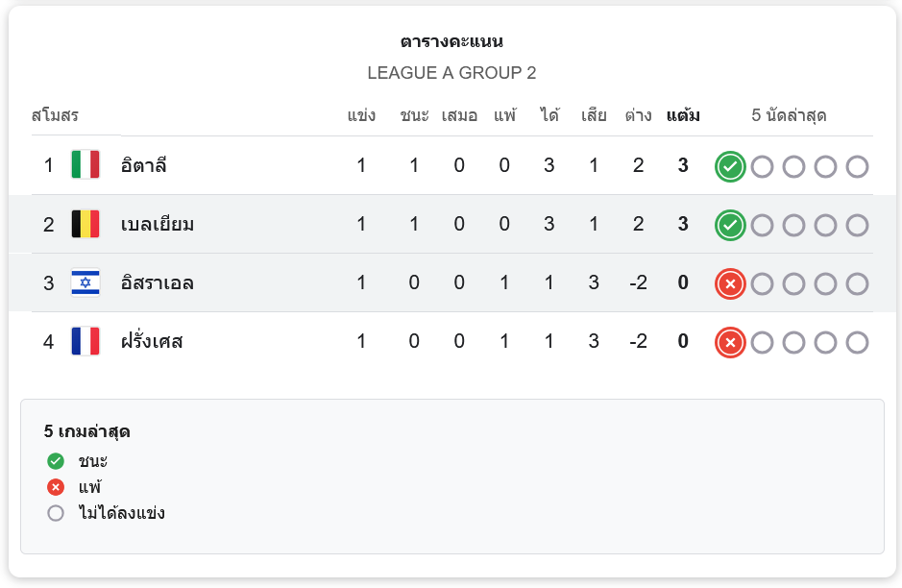Click red cross icon in legend
The width and height of the screenshot is (902, 588).
56,487
